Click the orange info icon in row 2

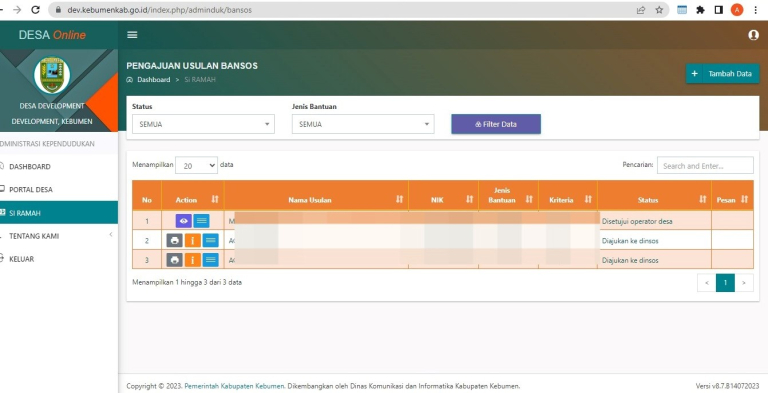tap(192, 241)
